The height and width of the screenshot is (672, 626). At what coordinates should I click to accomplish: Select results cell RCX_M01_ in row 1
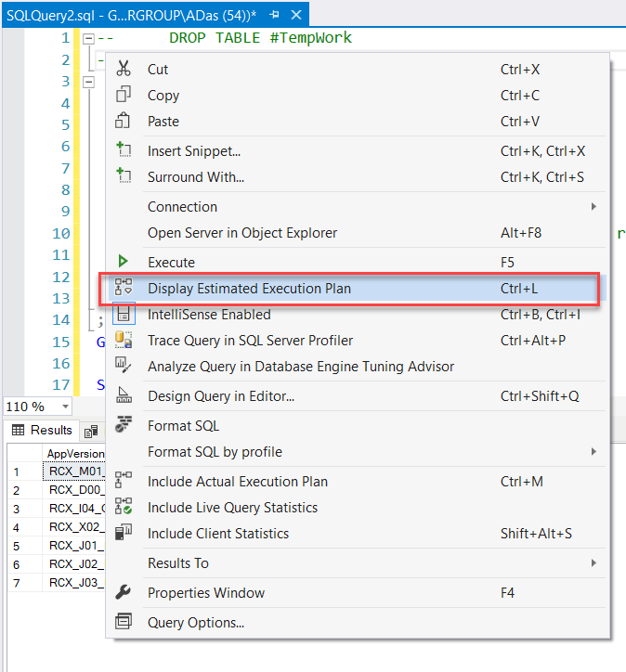click(x=74, y=471)
